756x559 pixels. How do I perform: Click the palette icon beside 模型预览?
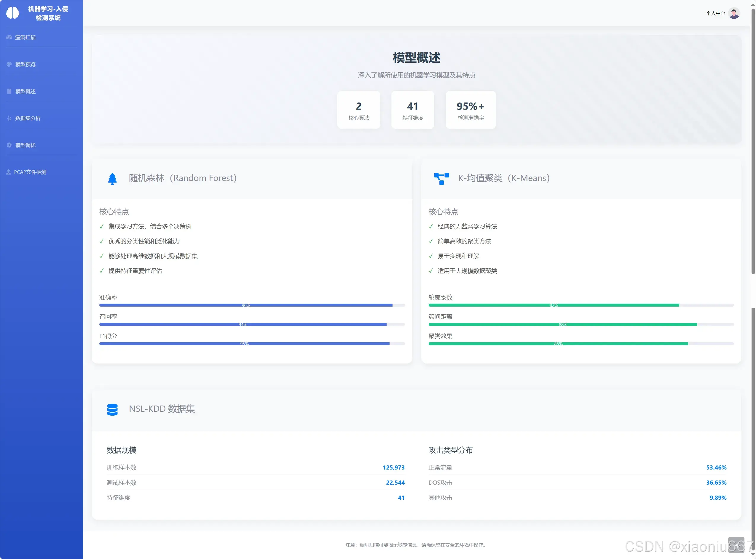(x=9, y=64)
